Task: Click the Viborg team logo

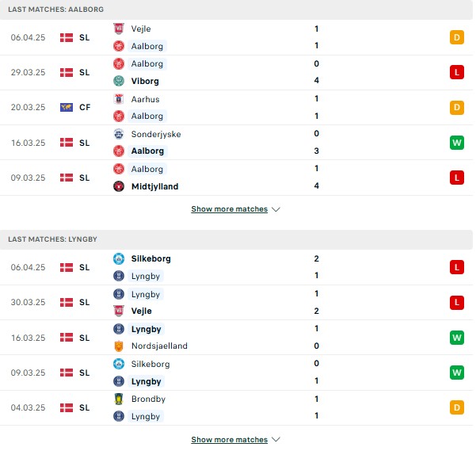Action: (x=119, y=81)
